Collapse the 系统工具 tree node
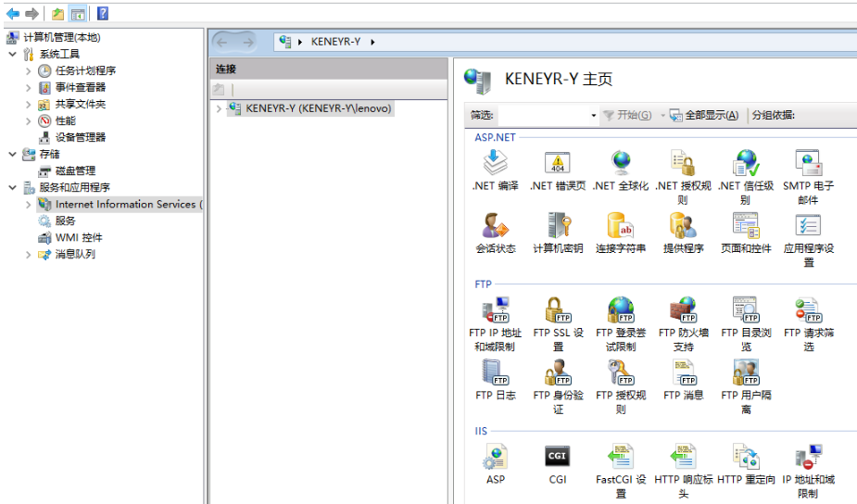 pyautogui.click(x=12, y=55)
